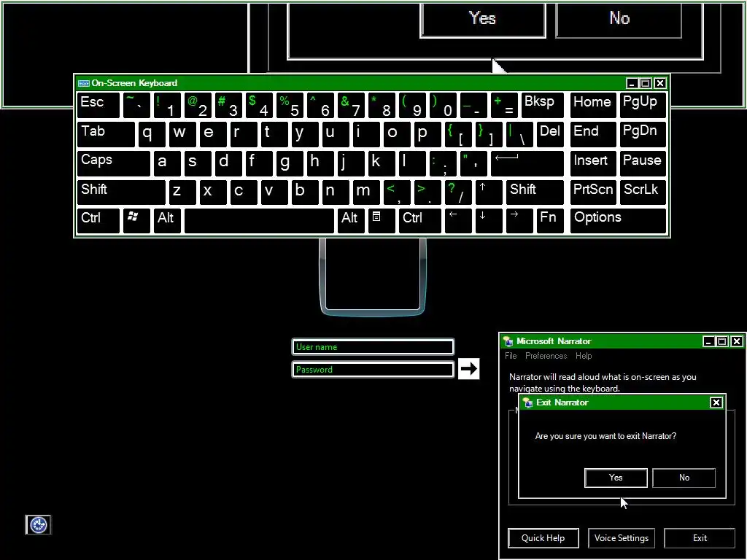Click the semicolon colon key
Image resolution: width=747 pixels, height=560 pixels.
[x=443, y=163]
